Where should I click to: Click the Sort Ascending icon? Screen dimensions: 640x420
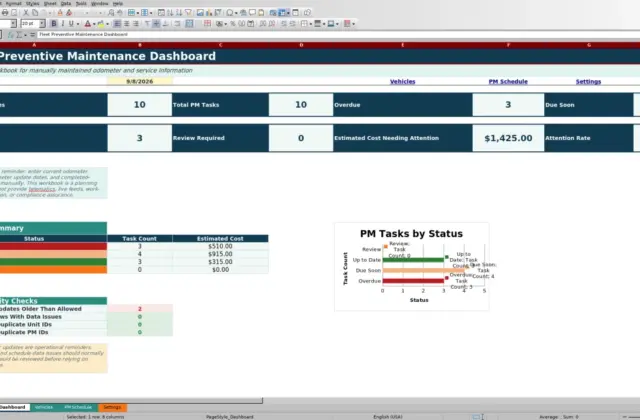(x=170, y=13)
